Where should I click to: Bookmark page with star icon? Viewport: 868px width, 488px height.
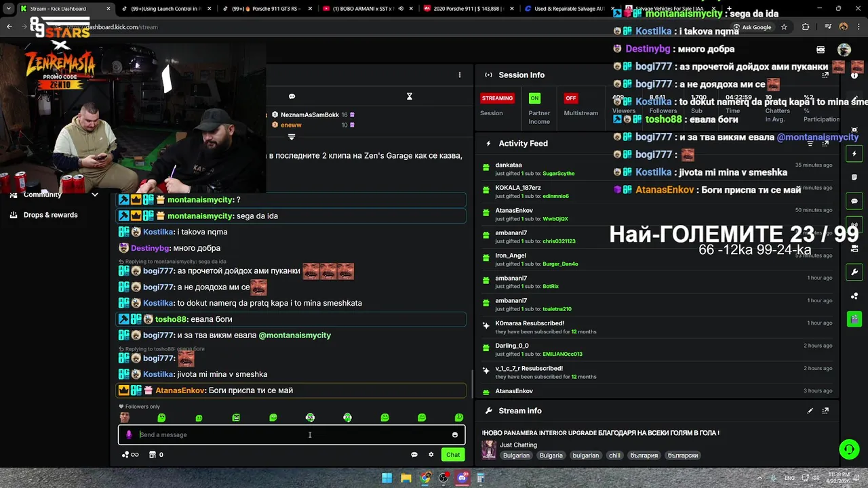(784, 27)
